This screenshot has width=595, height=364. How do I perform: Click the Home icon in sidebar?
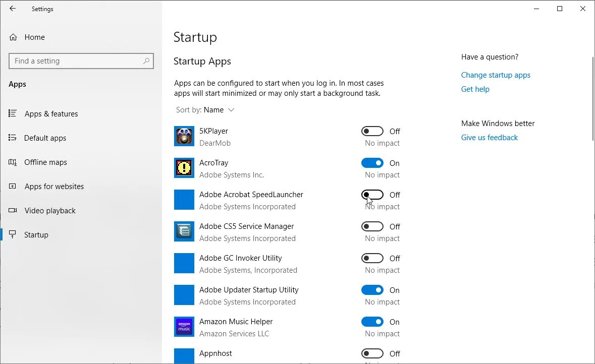(x=13, y=37)
